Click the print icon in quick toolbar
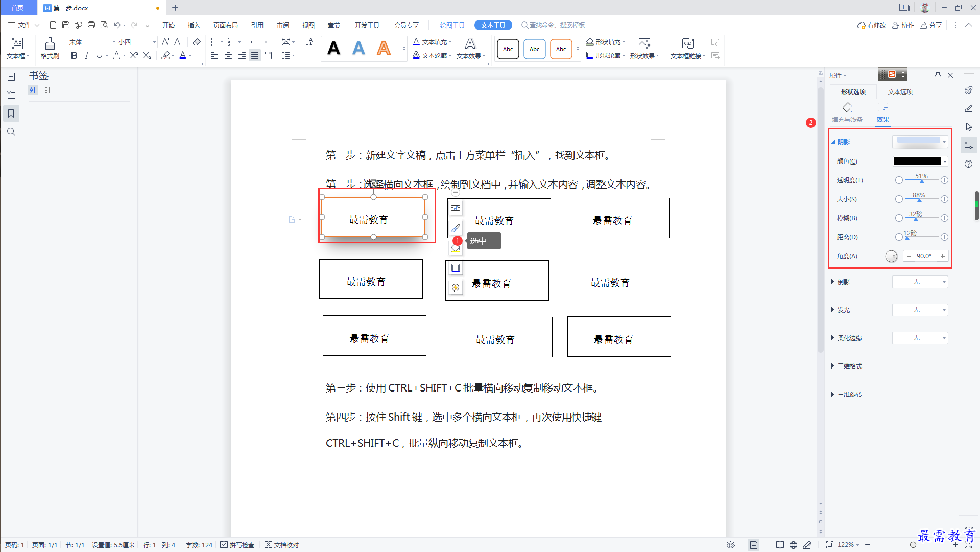Viewport: 980px width, 552px height. (x=91, y=25)
